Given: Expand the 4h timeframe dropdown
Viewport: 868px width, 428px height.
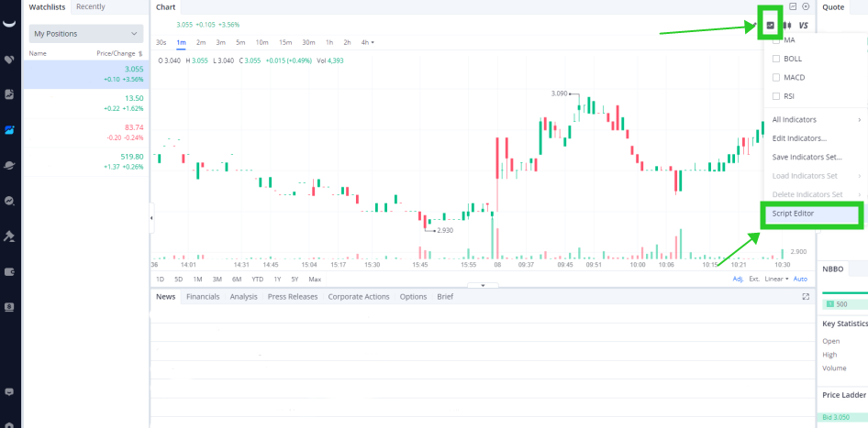Looking at the screenshot, I should tap(367, 42).
